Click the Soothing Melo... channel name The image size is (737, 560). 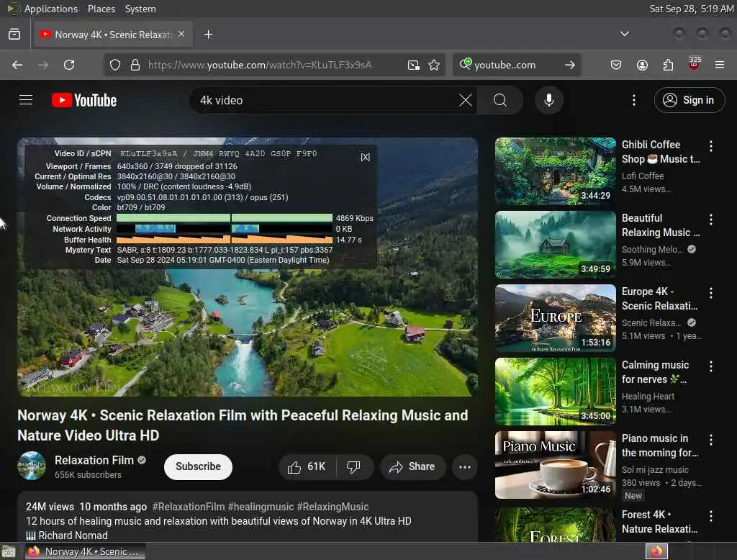tap(651, 250)
